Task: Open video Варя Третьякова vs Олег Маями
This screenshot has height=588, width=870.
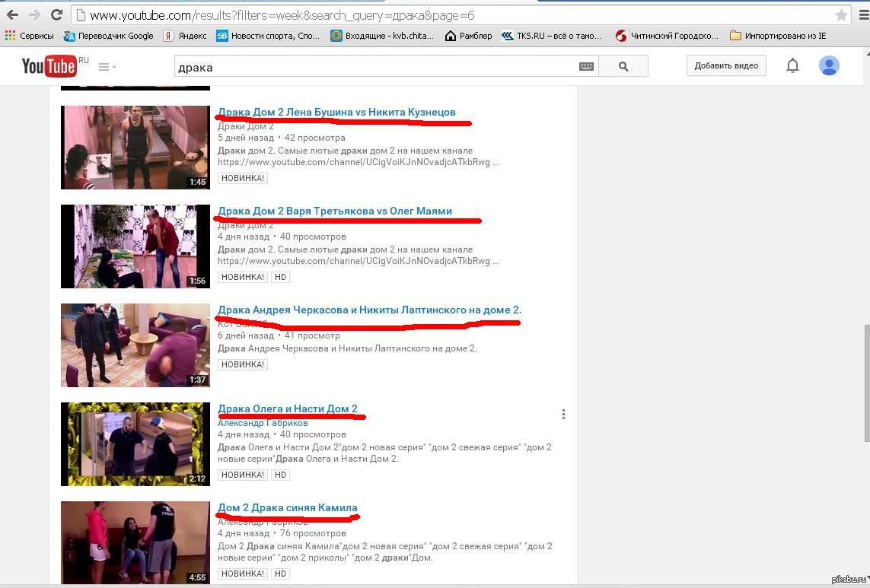Action: tap(335, 211)
